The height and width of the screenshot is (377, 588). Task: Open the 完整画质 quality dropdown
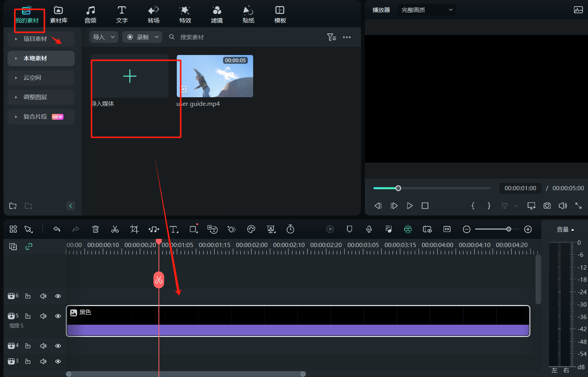click(x=427, y=10)
